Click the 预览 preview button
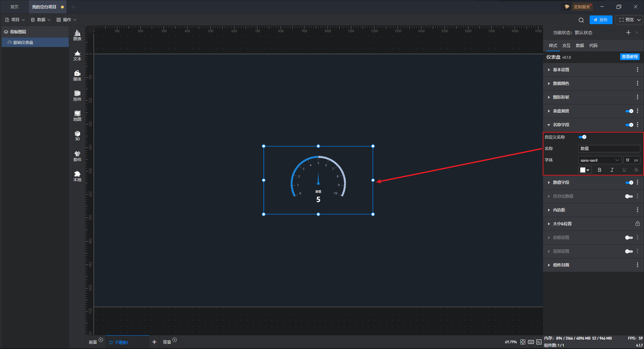This screenshot has width=644, height=349. tap(626, 20)
